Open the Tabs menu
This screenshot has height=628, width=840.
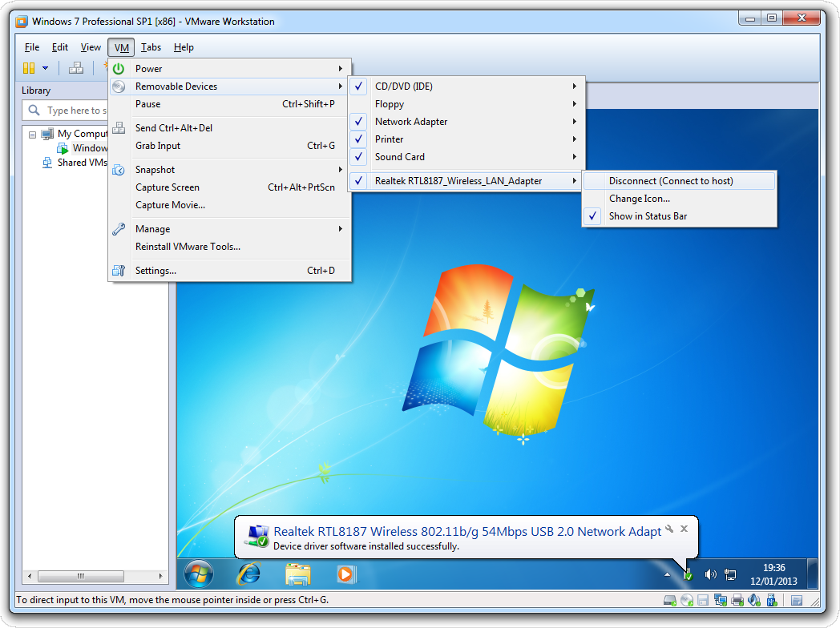point(151,47)
